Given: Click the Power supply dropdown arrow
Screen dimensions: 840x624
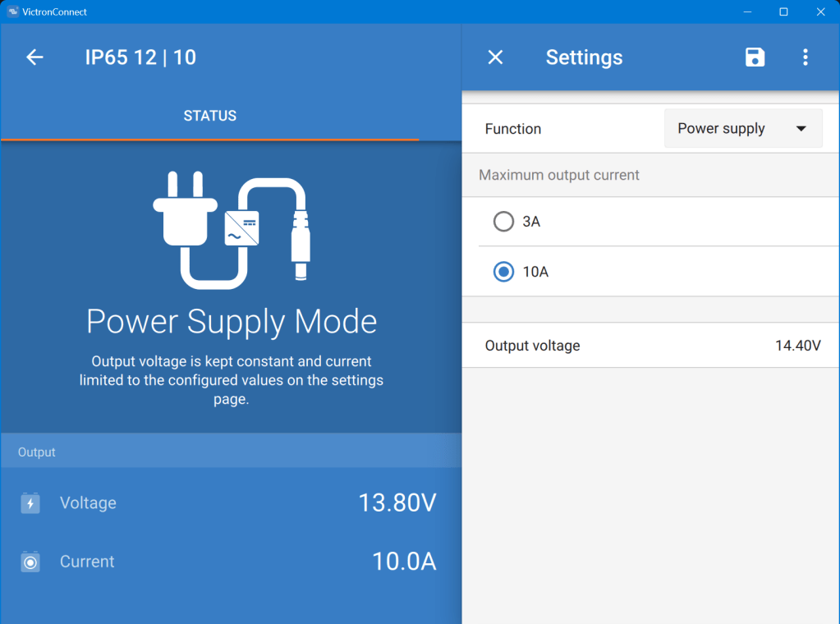Looking at the screenshot, I should (x=801, y=129).
